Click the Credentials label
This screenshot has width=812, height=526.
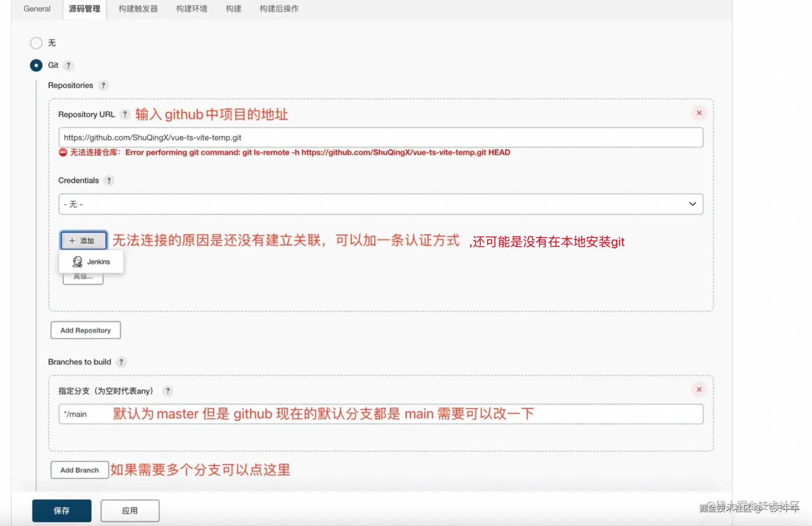78,180
